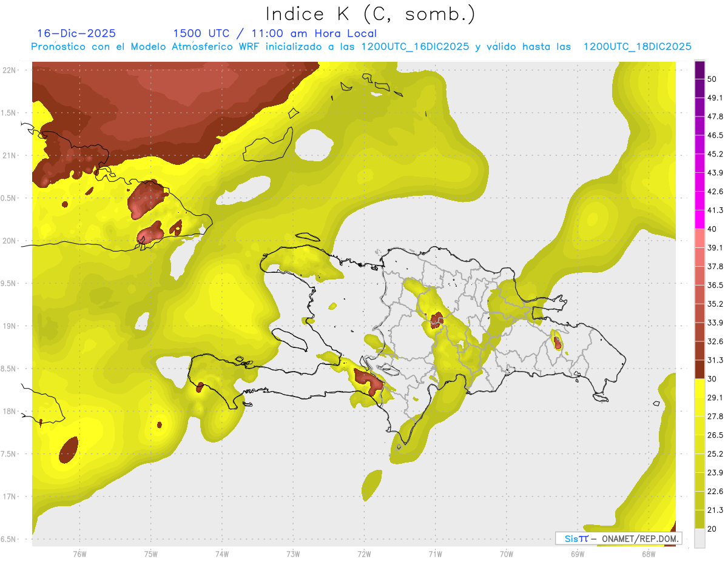Select the colorbar value '39.1'
This screenshot has height=562, width=728.
click(x=715, y=248)
